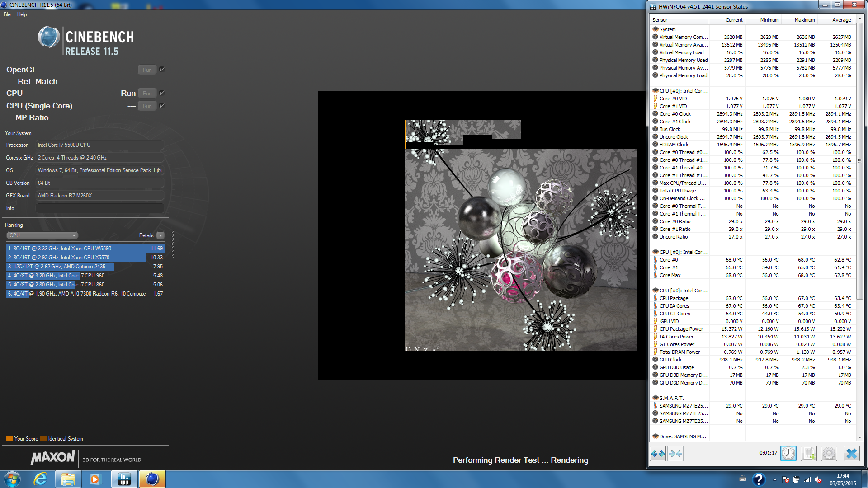This screenshot has height=488, width=868.
Task: Open the Help menu
Action: pos(22,14)
